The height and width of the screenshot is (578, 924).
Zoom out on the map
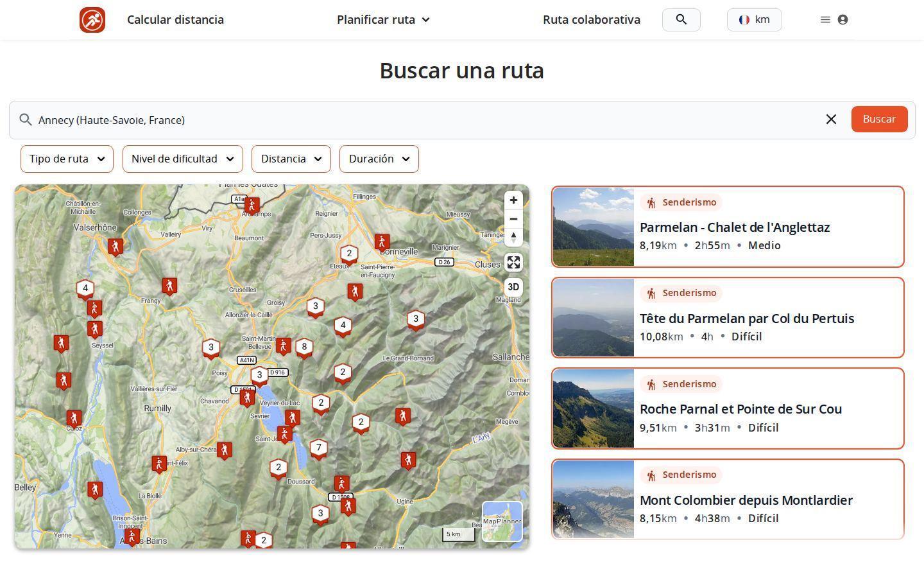pyautogui.click(x=513, y=219)
